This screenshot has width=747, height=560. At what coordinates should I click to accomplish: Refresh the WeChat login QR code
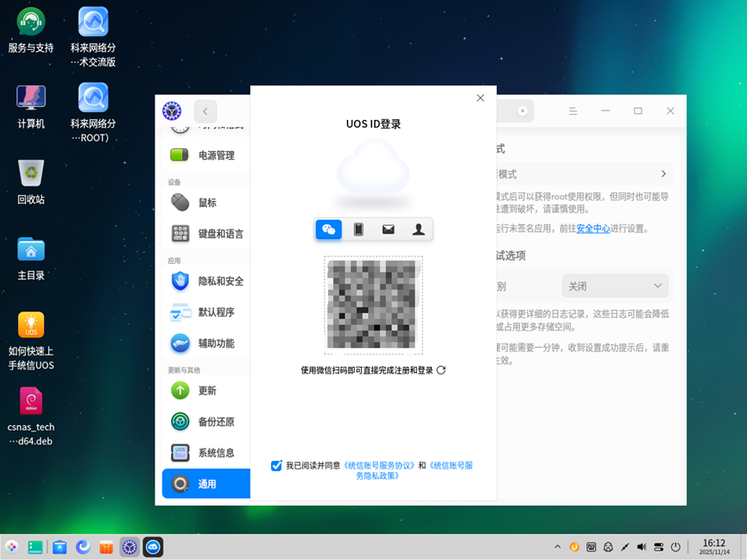pyautogui.click(x=440, y=369)
